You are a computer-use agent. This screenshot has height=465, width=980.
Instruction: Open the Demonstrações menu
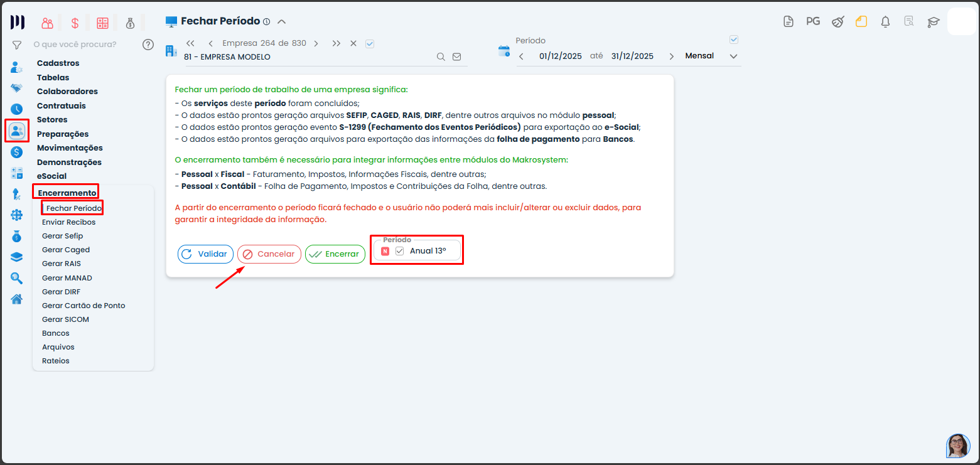pos(69,163)
